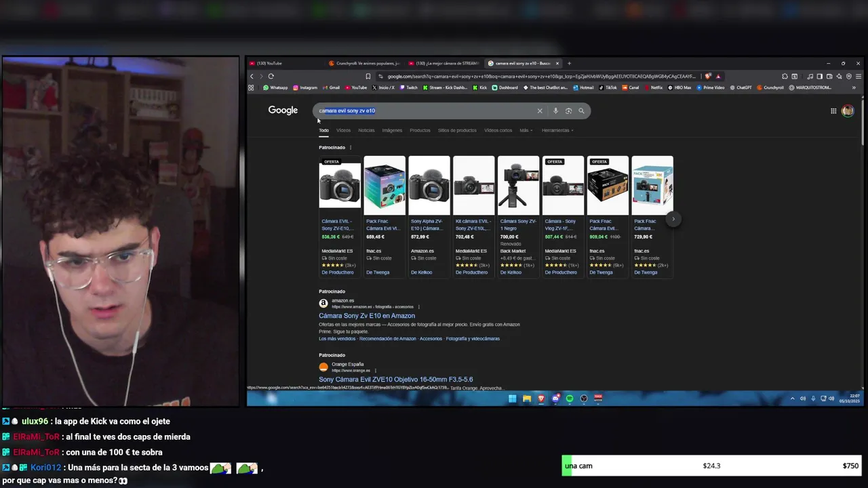Open OBS Studio from the taskbar

click(583, 399)
